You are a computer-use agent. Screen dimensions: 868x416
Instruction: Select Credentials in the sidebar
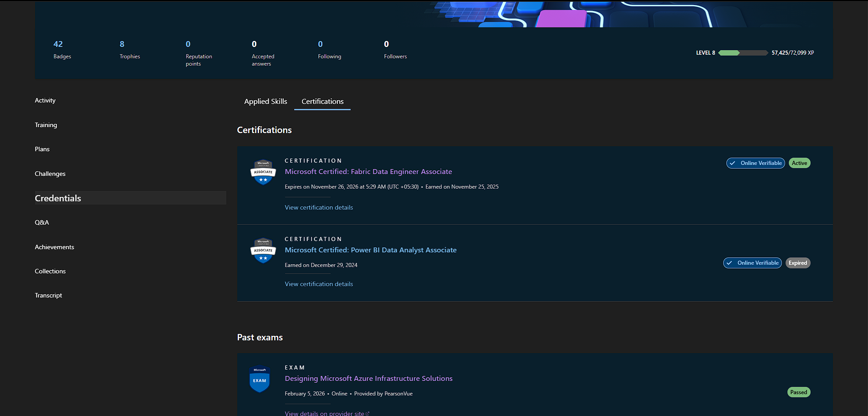(130, 198)
